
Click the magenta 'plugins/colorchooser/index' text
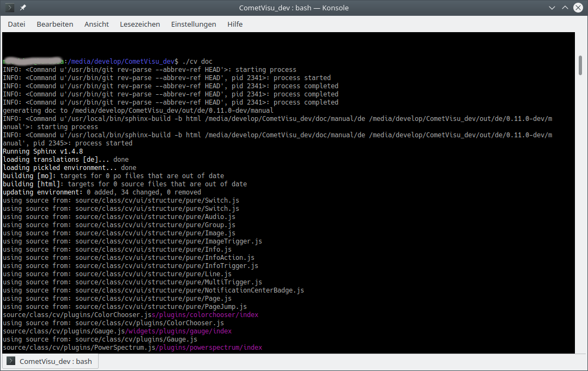pos(207,315)
